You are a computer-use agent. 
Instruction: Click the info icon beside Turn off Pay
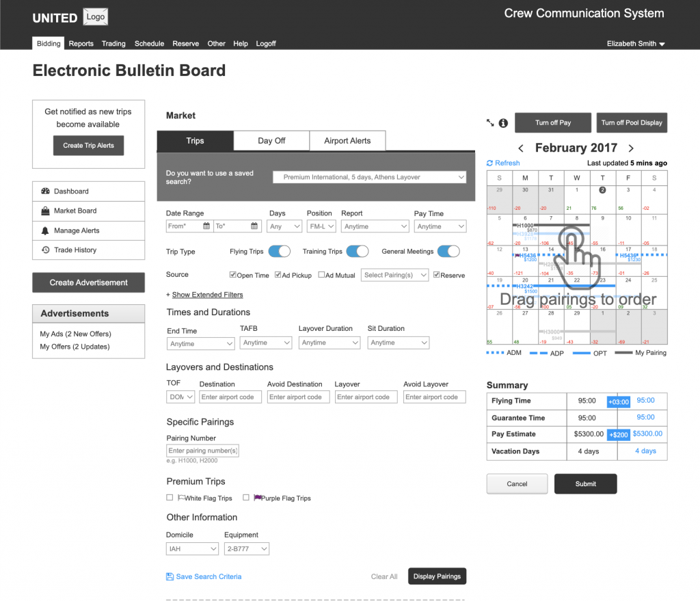pyautogui.click(x=503, y=123)
